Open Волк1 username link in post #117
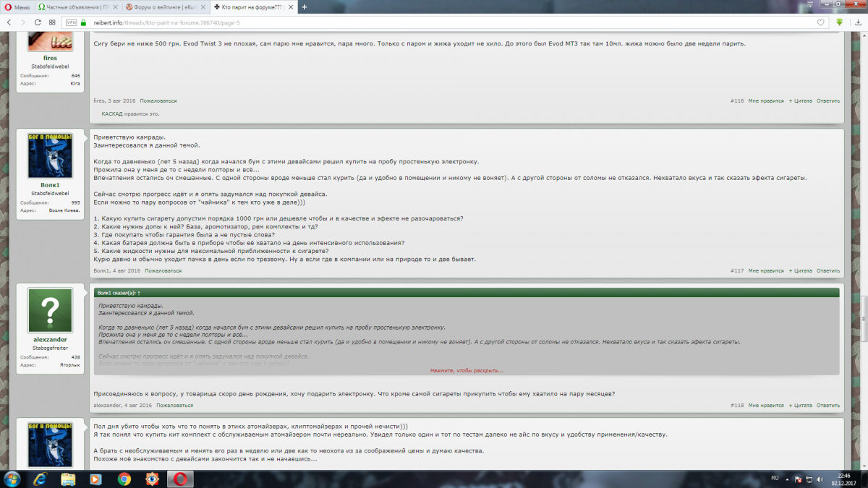 click(x=50, y=185)
